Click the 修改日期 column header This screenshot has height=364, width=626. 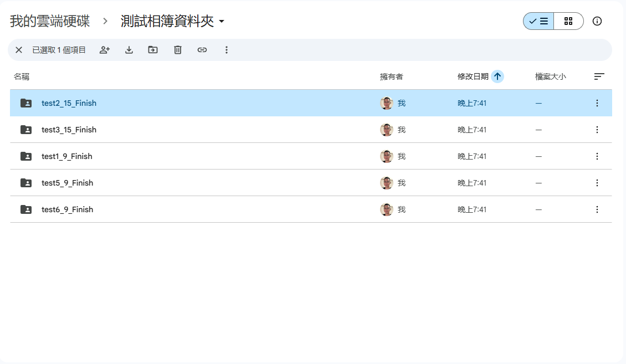coord(473,76)
